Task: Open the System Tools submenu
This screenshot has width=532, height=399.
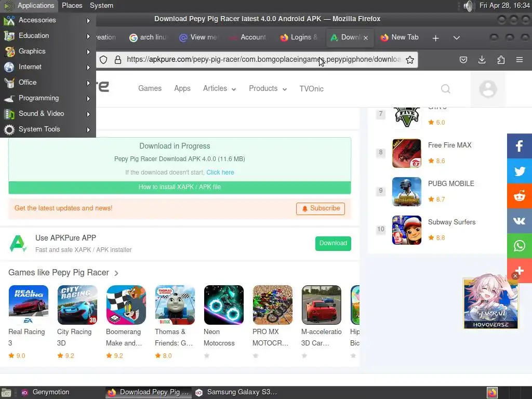Action: (x=48, y=129)
